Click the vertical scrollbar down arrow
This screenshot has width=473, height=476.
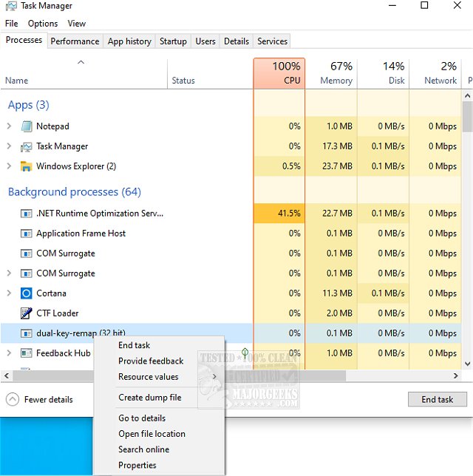pos(467,364)
